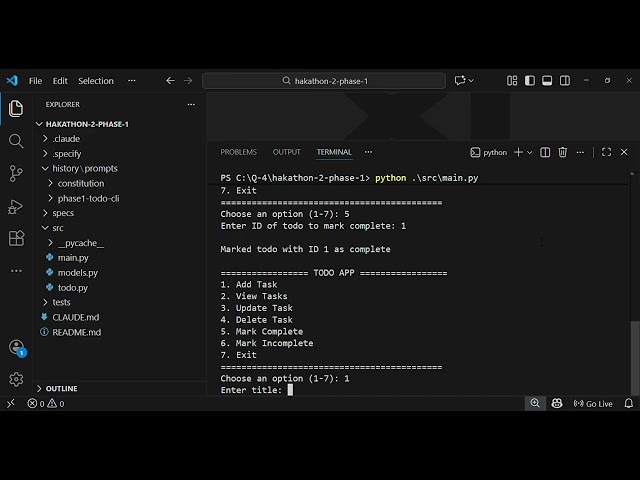Expand the OUTLINE section
This screenshot has height=480, width=640.
[57, 389]
